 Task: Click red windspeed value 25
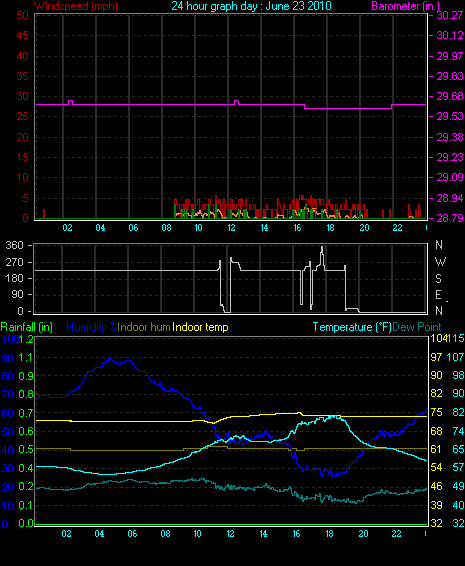point(22,117)
